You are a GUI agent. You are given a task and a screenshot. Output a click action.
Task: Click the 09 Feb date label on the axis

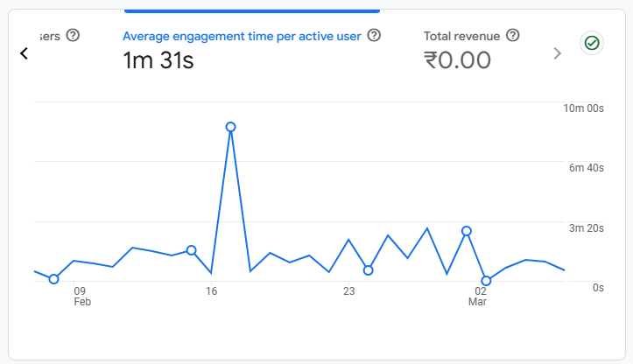[82, 297]
